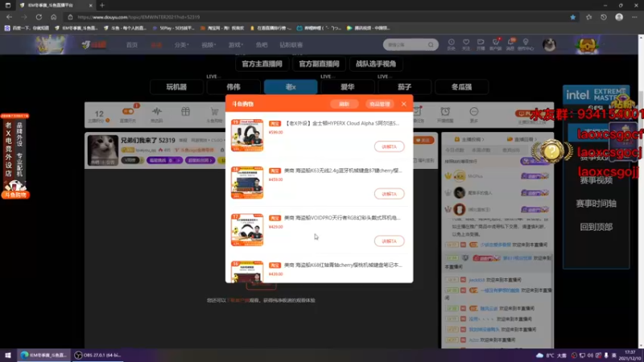Open OBS 27.0.1 from the taskbar
The image size is (644, 362).
[97, 355]
